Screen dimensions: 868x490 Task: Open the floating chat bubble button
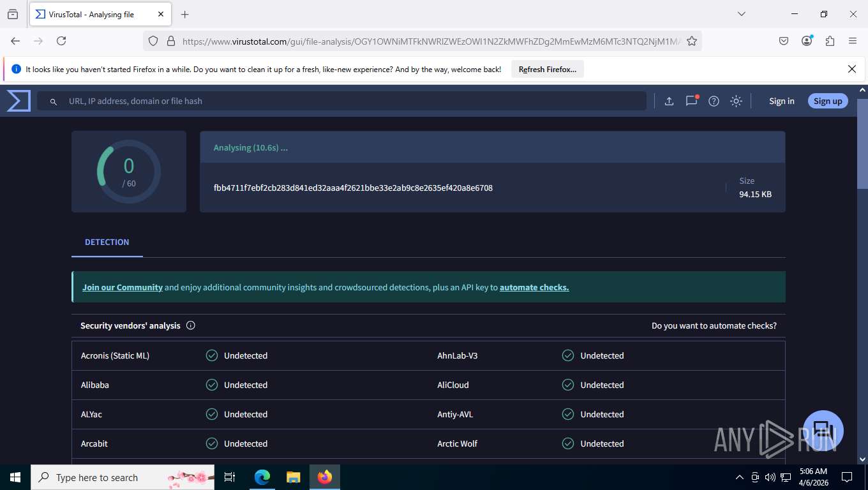tap(823, 431)
